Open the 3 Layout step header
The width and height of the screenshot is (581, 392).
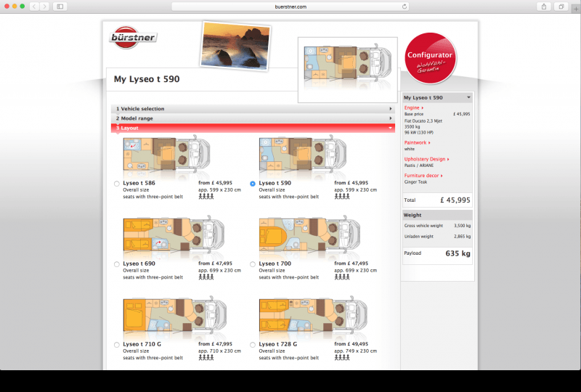pyautogui.click(x=253, y=128)
